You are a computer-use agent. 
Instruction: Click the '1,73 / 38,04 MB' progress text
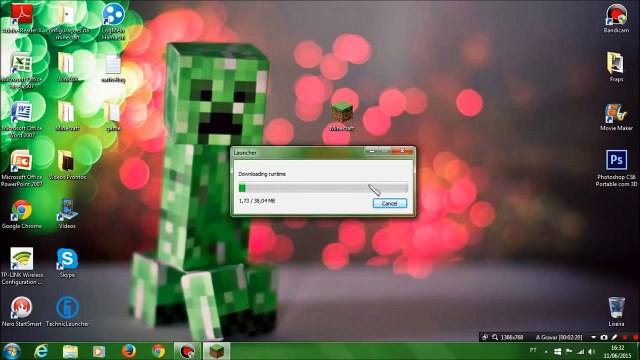(257, 201)
